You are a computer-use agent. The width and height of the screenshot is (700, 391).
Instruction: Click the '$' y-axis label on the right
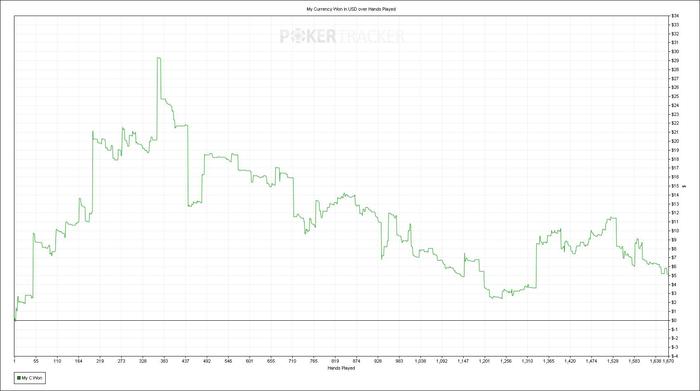click(x=684, y=186)
